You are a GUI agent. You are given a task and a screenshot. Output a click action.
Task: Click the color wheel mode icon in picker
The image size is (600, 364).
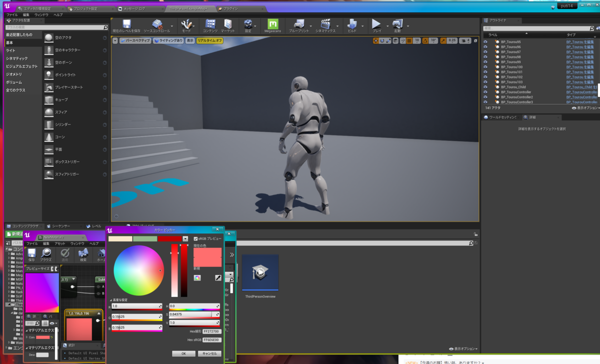click(x=197, y=277)
